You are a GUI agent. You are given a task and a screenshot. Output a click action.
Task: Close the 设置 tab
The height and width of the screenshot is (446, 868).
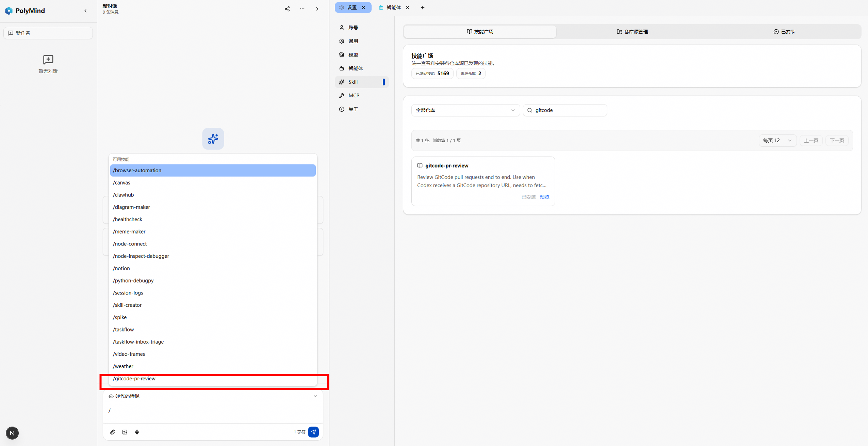coord(363,7)
